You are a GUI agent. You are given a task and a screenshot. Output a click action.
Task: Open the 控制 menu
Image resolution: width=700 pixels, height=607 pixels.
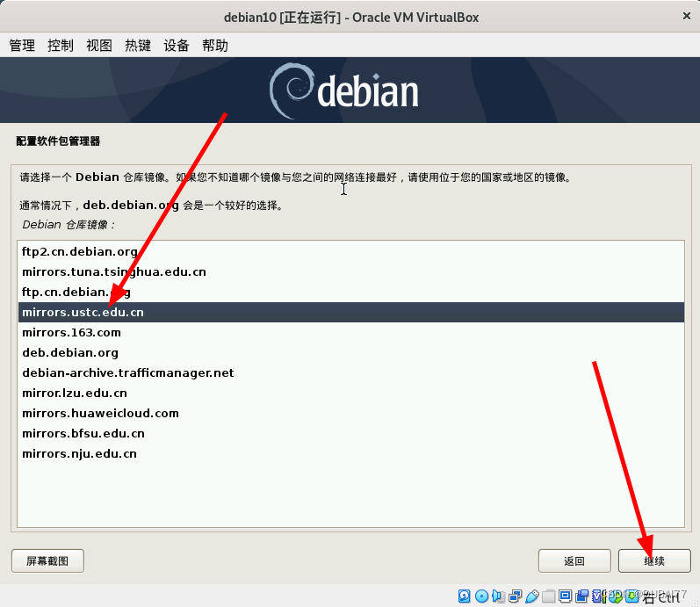[x=61, y=45]
